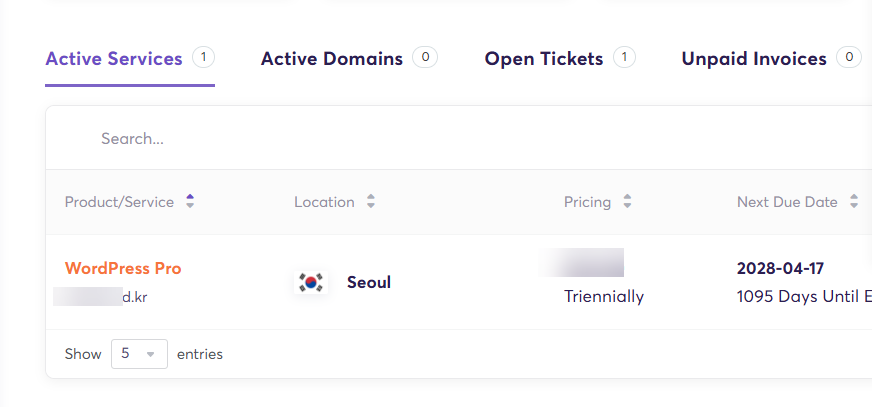Click the Unpaid Invoices count badge
Image resolution: width=872 pixels, height=407 pixels.
[x=849, y=57]
